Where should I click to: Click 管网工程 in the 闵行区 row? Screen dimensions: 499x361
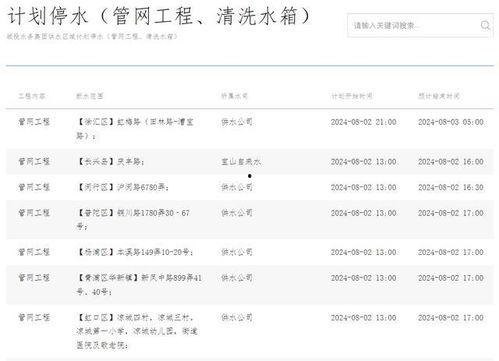[34, 187]
